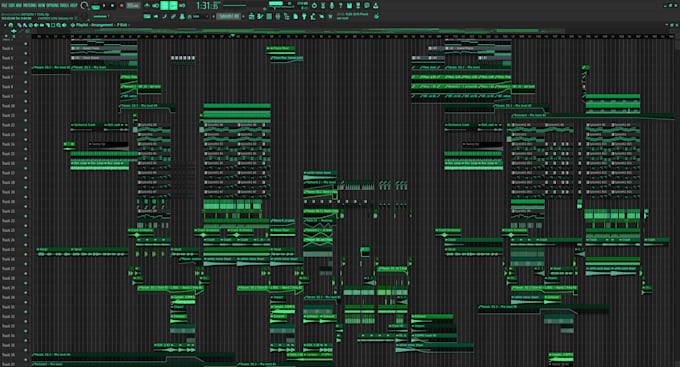Mute Track 10 via its green LED

(26, 110)
